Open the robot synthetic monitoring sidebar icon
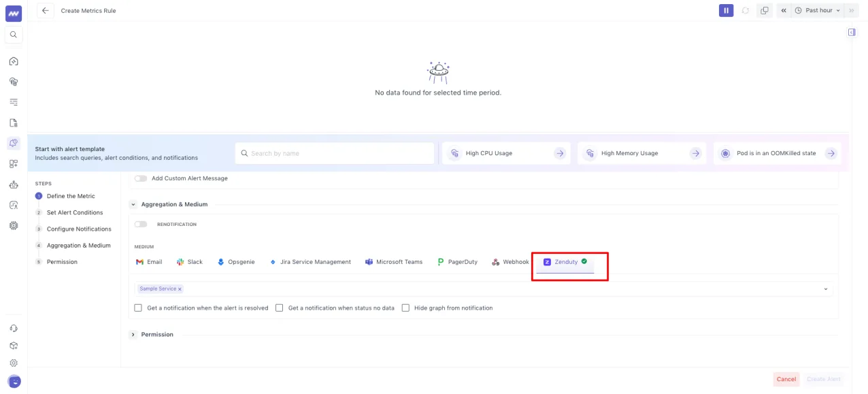The width and height of the screenshot is (868, 394). (14, 184)
